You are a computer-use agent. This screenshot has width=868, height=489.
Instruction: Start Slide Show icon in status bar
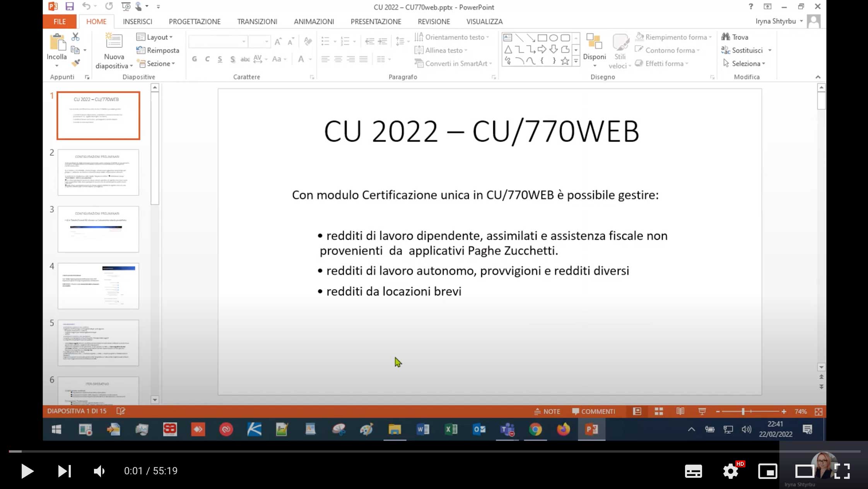click(x=702, y=411)
